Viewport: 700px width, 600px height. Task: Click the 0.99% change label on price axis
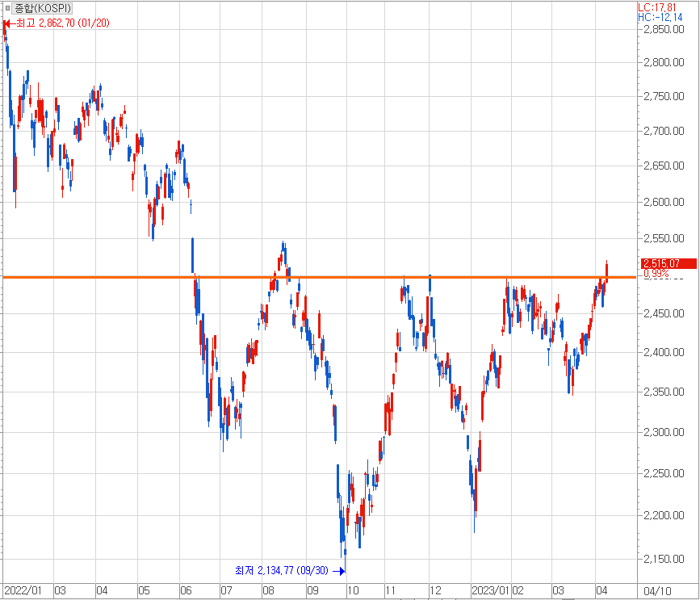click(x=656, y=275)
